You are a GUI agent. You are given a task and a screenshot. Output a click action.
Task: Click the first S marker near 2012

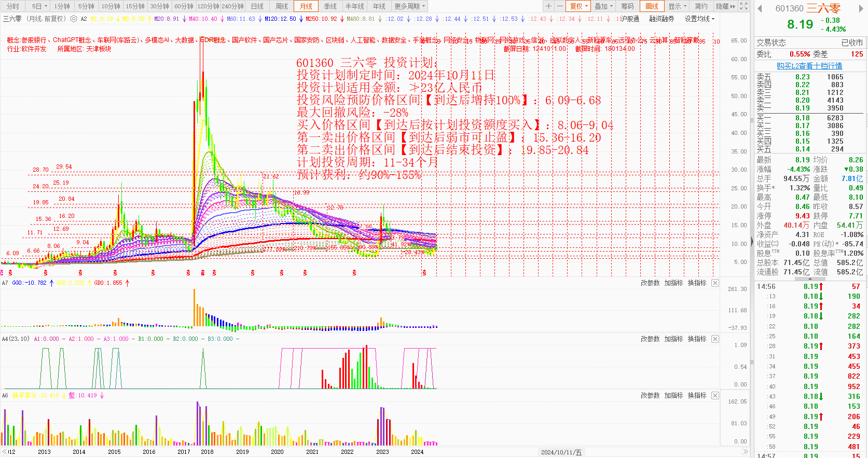click(10, 272)
